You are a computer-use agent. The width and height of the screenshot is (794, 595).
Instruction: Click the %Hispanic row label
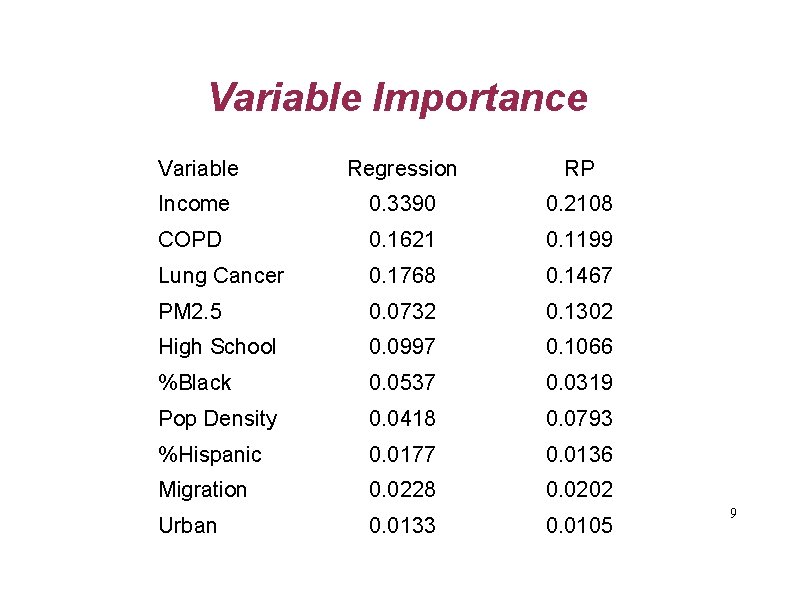click(x=210, y=455)
